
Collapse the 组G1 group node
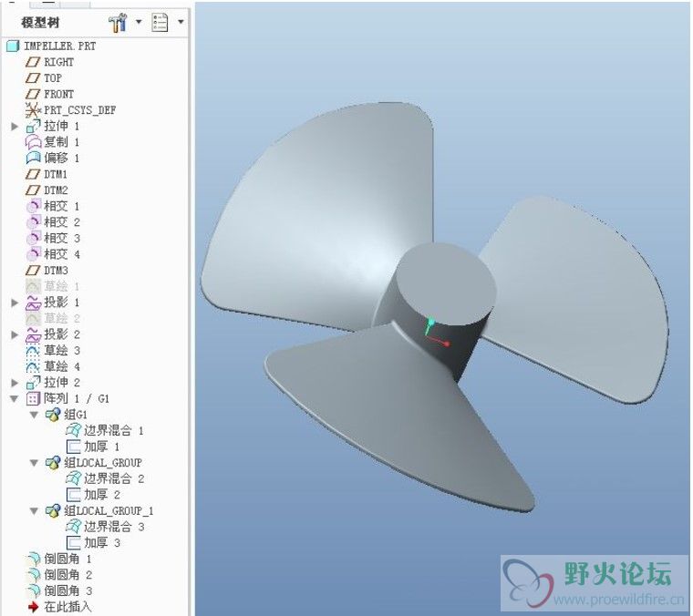pos(34,415)
